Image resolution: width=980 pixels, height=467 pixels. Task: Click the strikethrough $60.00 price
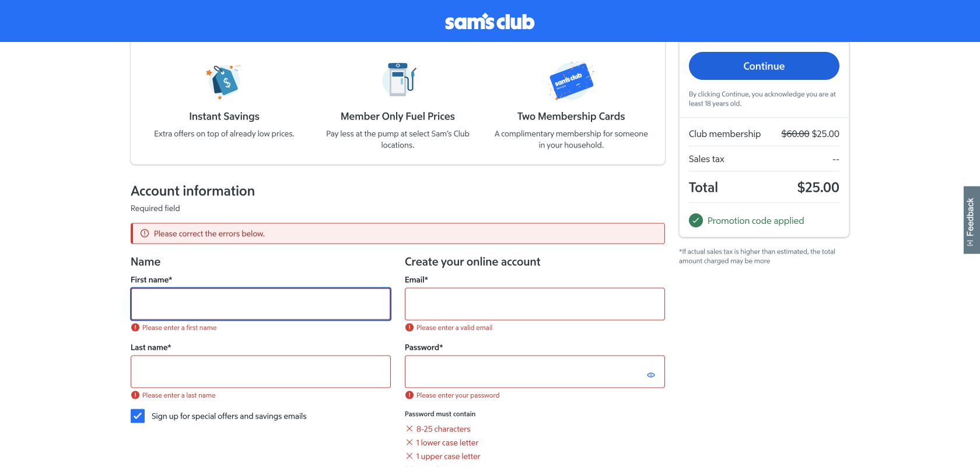795,134
